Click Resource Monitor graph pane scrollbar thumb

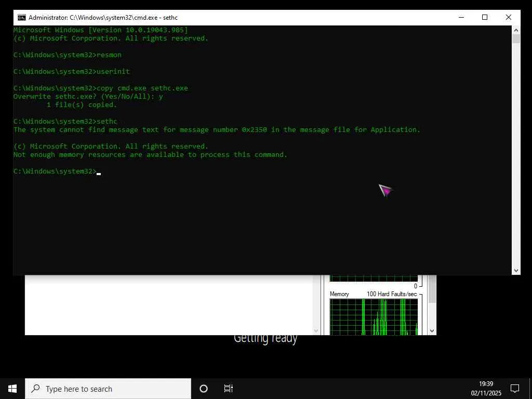pyautogui.click(x=432, y=289)
